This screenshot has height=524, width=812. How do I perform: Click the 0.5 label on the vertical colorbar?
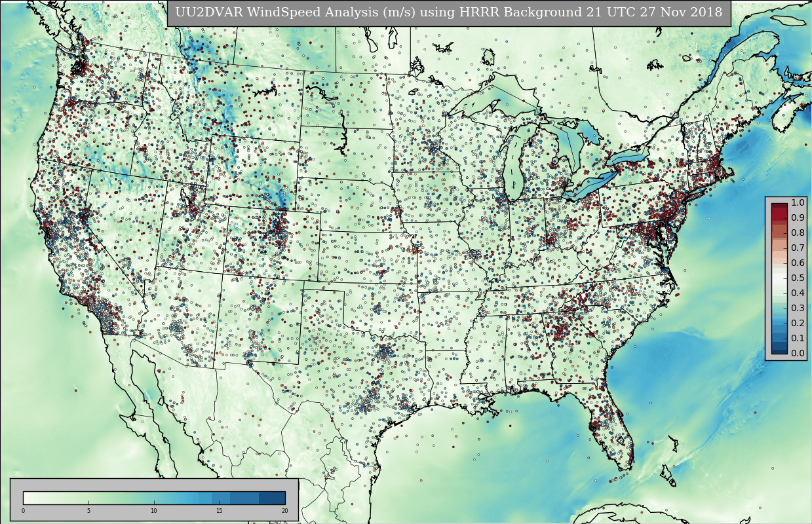click(798, 278)
